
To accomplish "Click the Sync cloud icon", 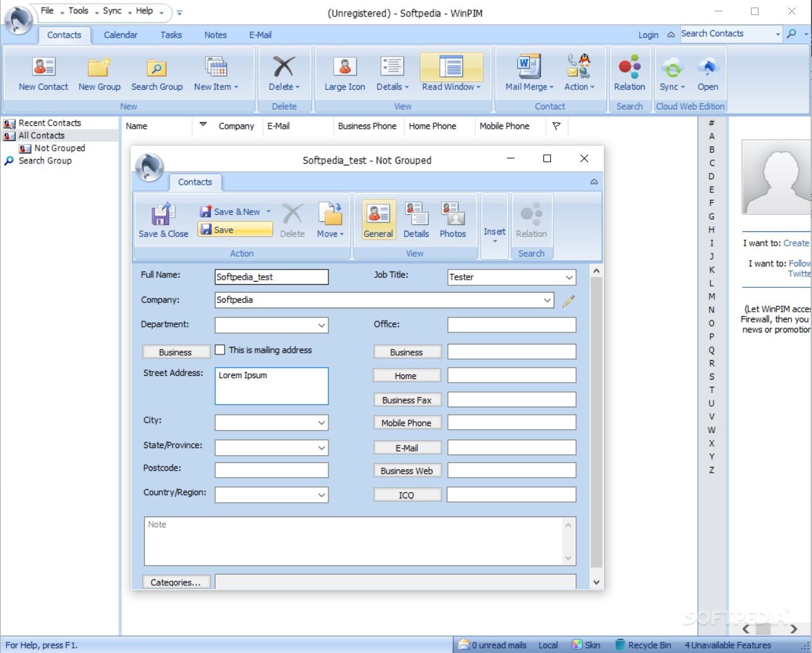I will [x=672, y=74].
